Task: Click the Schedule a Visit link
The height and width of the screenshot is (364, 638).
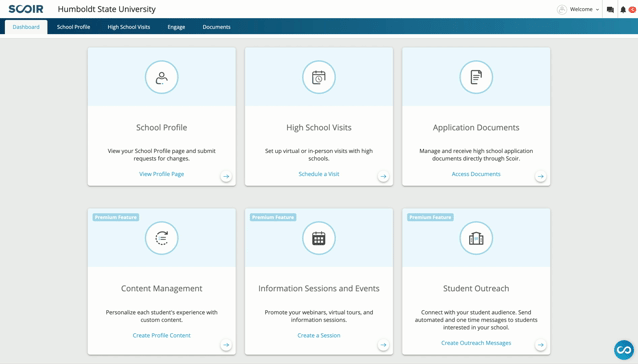Action: (x=319, y=174)
